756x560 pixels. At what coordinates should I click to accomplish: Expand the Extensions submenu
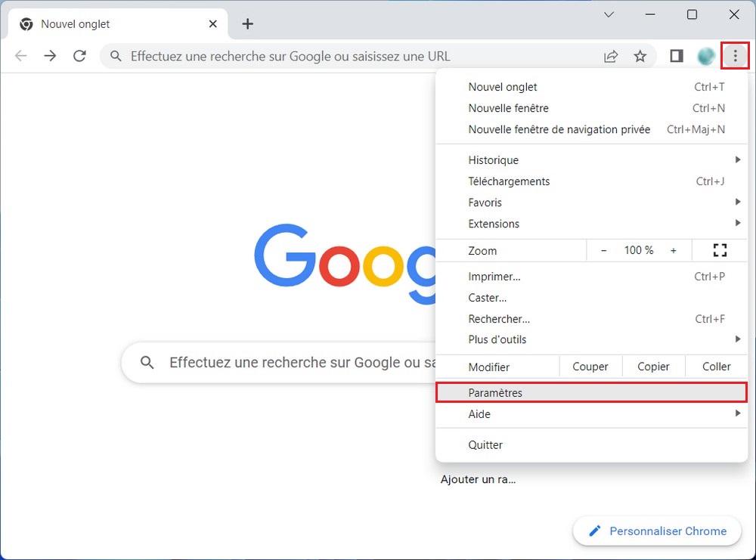pos(592,224)
